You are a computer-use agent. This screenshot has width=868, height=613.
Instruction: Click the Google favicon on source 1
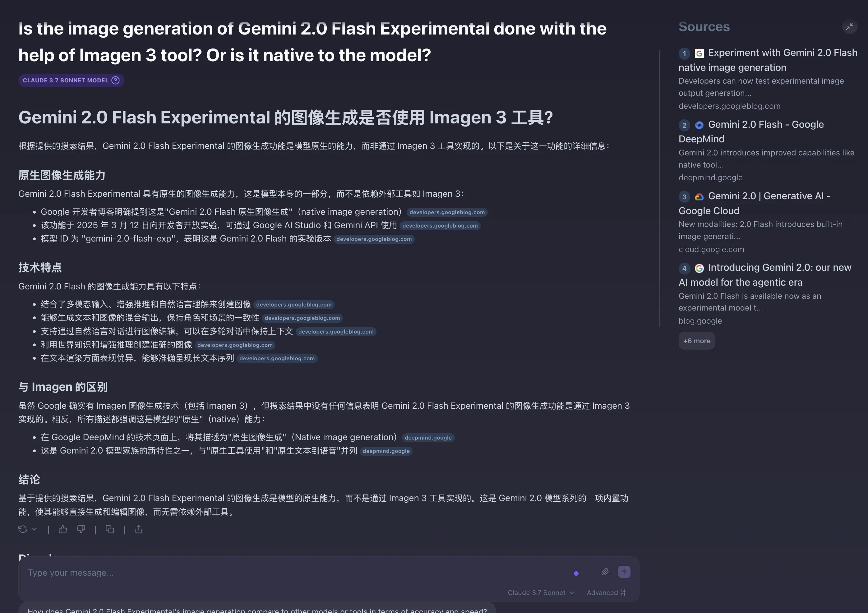click(699, 53)
